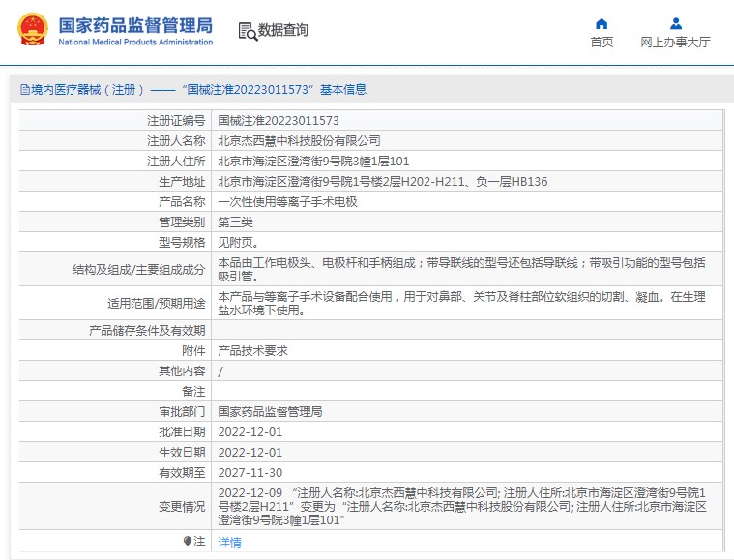Click the 结构及组成/主要组成成分 label

click(138, 270)
